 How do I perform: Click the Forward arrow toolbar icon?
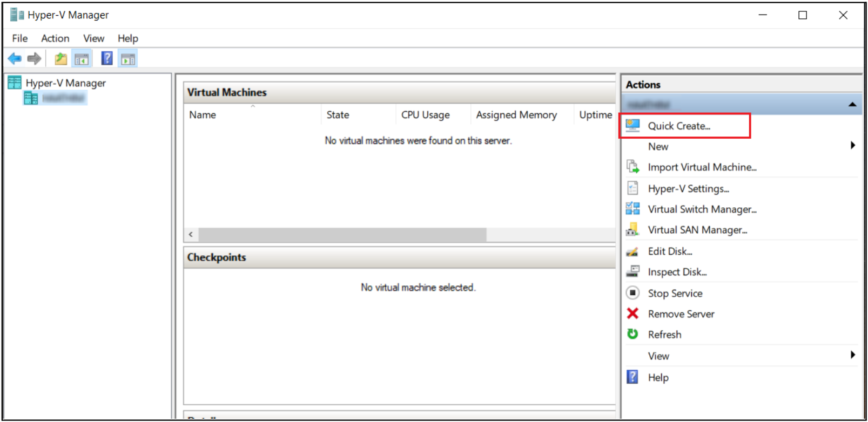[34, 58]
